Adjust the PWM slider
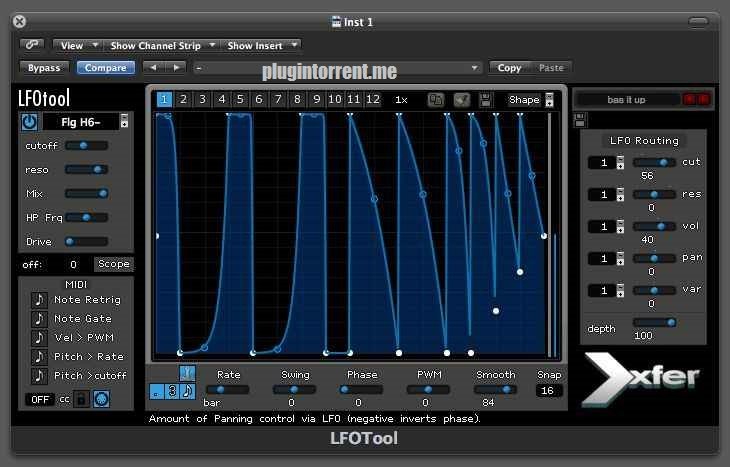The width and height of the screenshot is (730, 467). [x=428, y=390]
